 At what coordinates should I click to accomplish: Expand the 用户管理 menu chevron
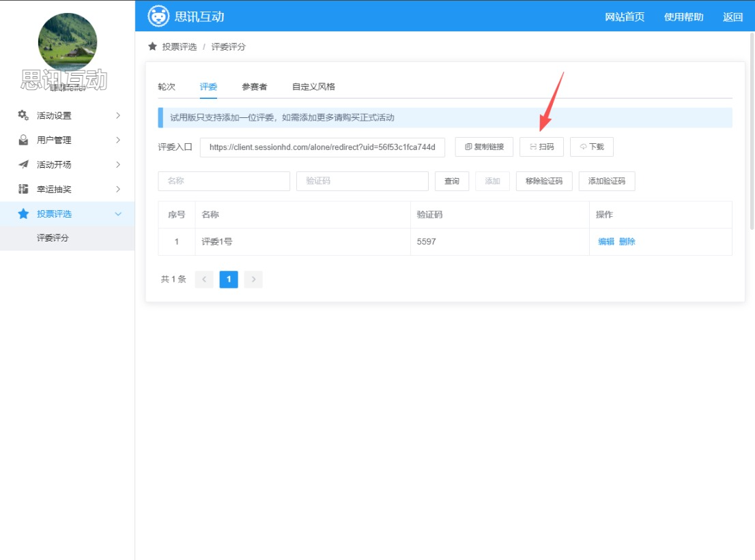click(118, 140)
